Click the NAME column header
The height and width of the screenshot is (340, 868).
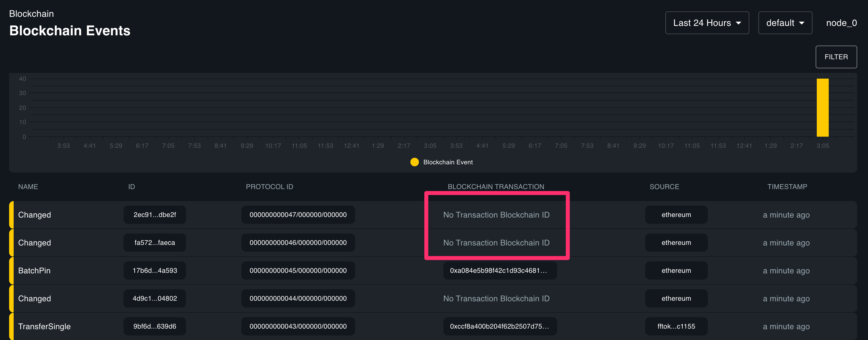28,187
